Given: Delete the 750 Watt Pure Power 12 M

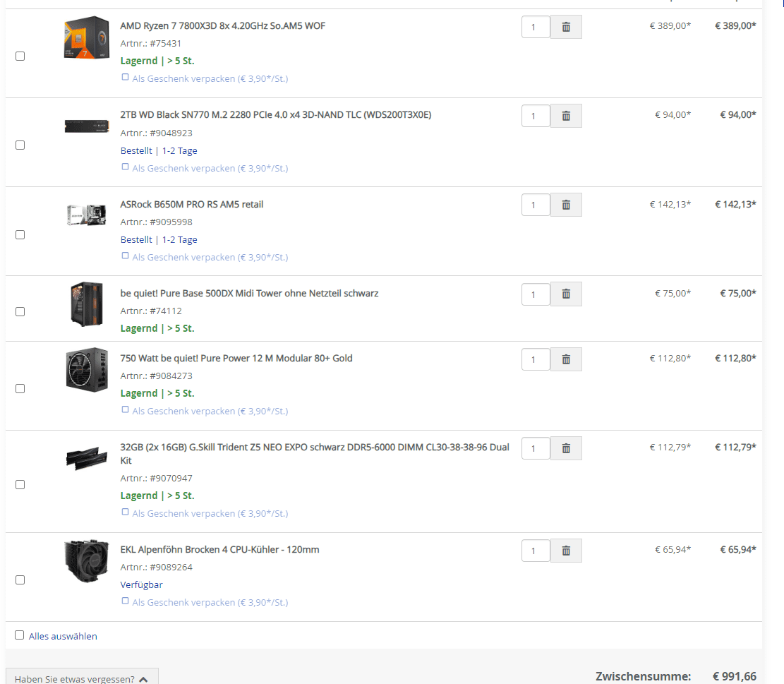Looking at the screenshot, I should coord(566,359).
